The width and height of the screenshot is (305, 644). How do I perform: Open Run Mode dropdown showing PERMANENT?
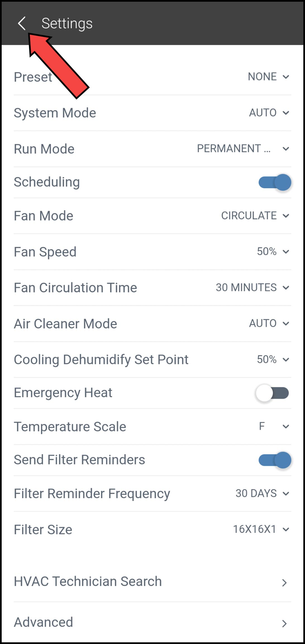tap(242, 149)
